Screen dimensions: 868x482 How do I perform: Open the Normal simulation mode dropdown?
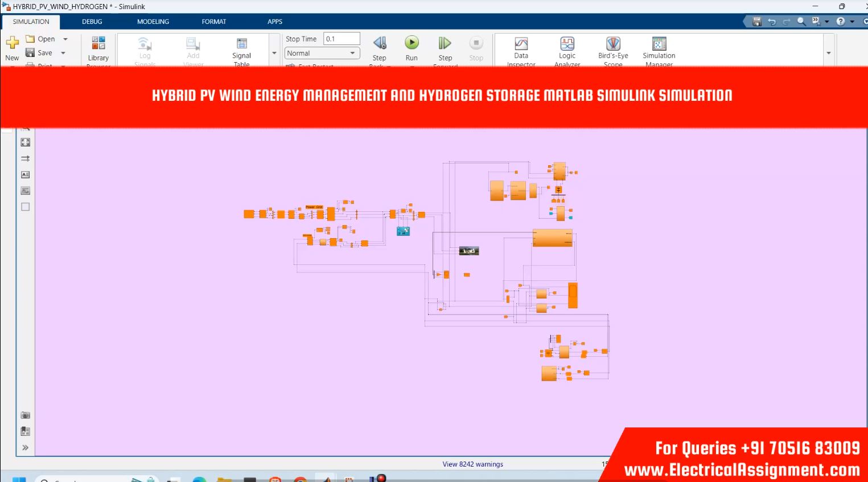point(322,53)
